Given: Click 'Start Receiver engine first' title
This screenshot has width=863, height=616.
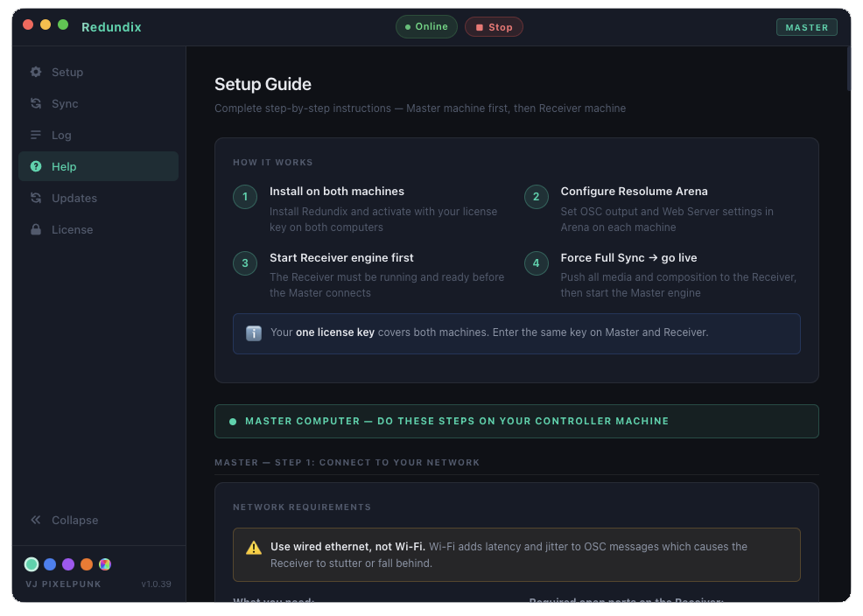Looking at the screenshot, I should [341, 257].
